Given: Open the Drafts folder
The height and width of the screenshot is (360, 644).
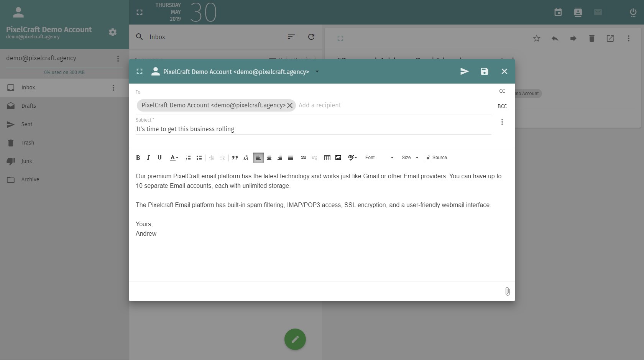Looking at the screenshot, I should pos(29,106).
